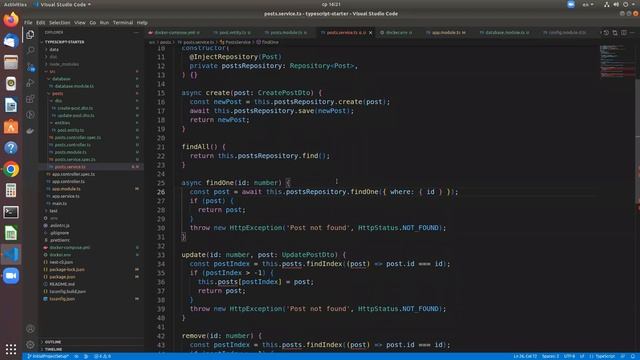The image size is (640, 360).
Task: Click the code minimap preview
Action: [617, 61]
